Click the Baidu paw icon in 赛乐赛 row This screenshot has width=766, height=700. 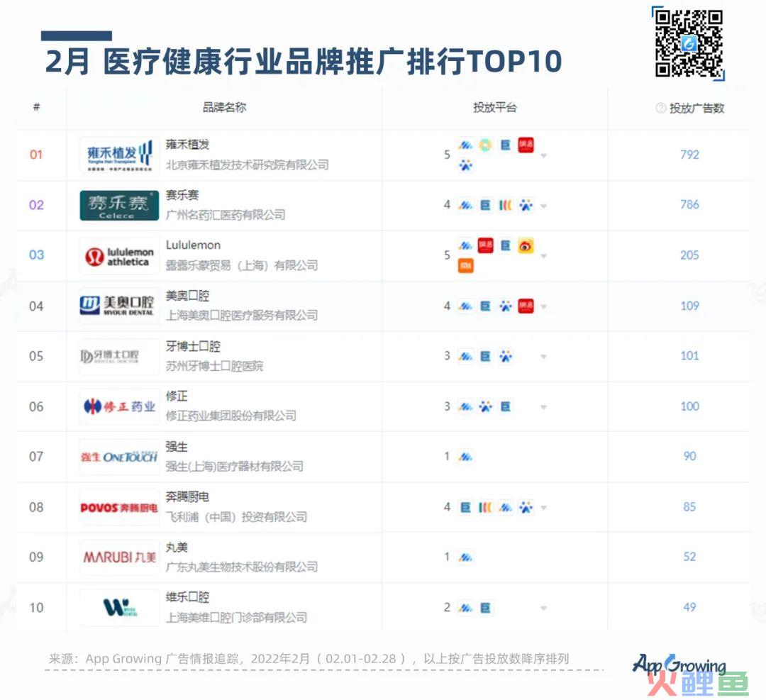pos(526,205)
